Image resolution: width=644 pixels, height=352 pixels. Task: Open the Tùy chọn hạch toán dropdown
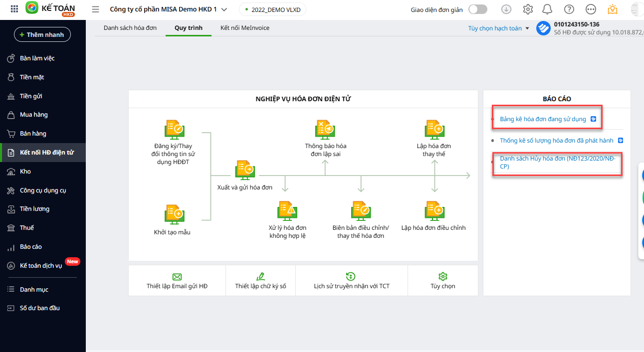point(498,28)
